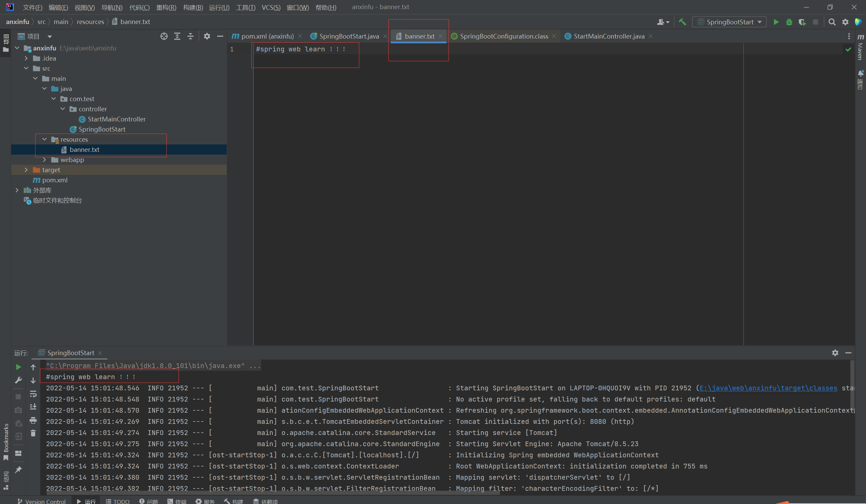Rerun SpringBootStart in the run panel

coord(18,367)
